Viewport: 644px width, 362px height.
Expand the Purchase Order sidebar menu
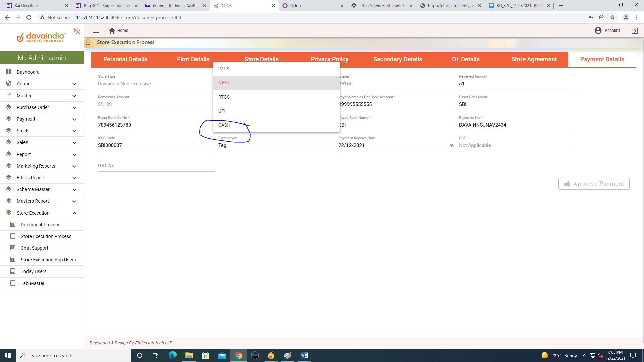pos(74,107)
